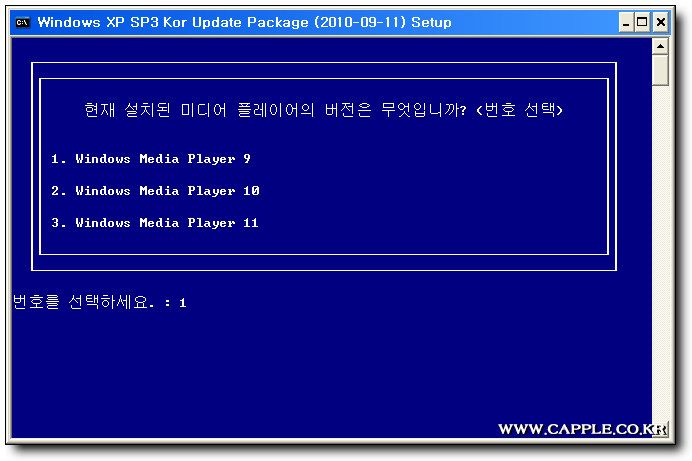Open the console system menu icon
692x461 pixels.
coord(23,22)
